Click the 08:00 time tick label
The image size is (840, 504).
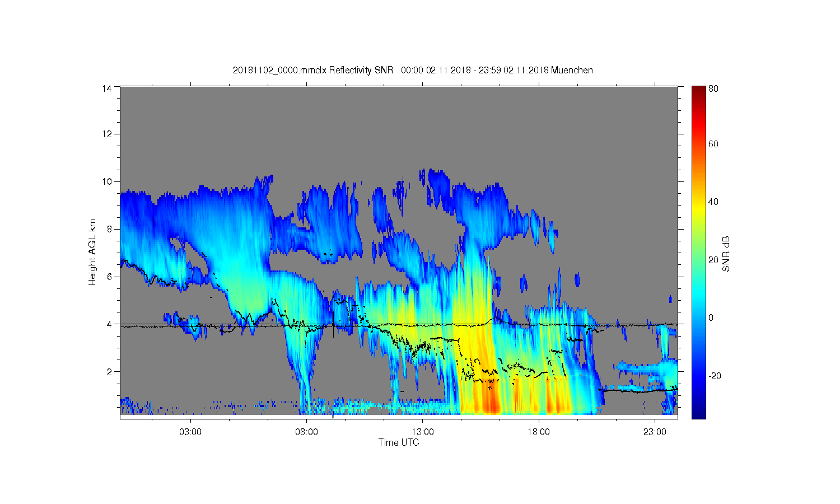click(x=307, y=432)
